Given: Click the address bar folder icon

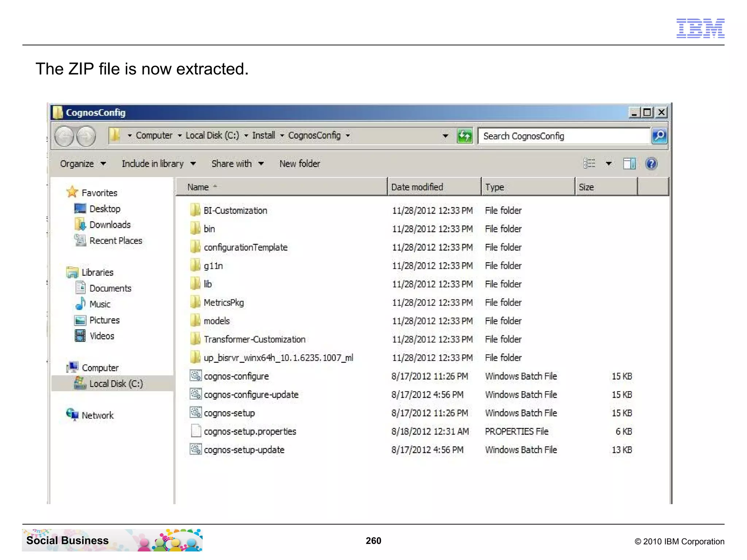Looking at the screenshot, I should (115, 136).
